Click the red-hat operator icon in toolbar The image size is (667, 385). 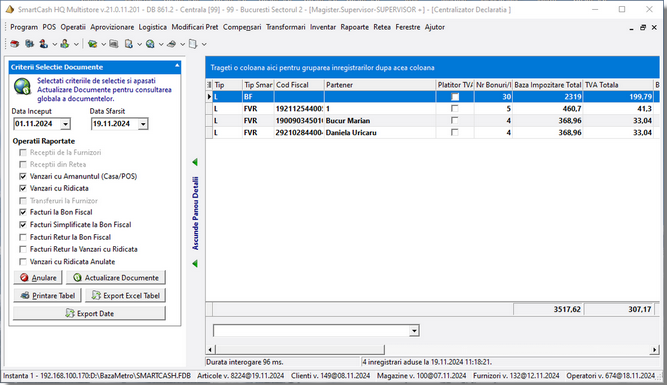pyautogui.click(x=43, y=44)
